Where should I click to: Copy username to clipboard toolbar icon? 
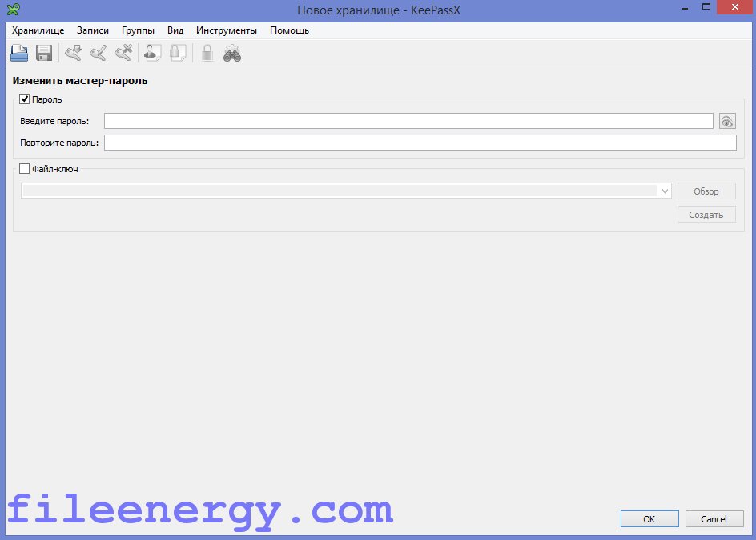153,53
